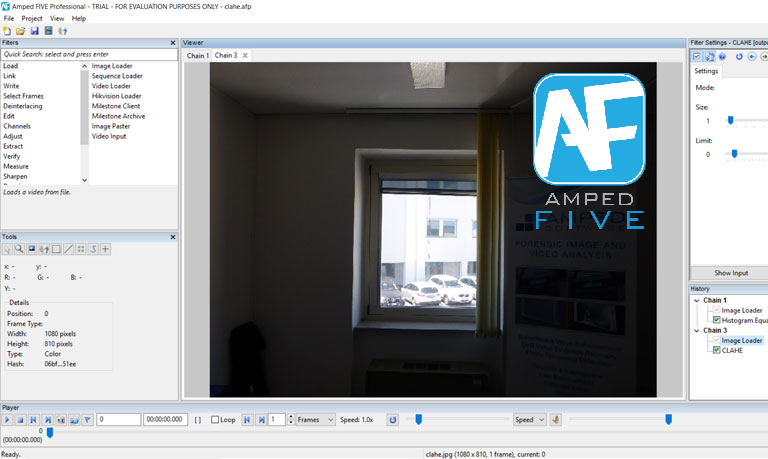Select the four-points tool in Tools

pos(81,249)
